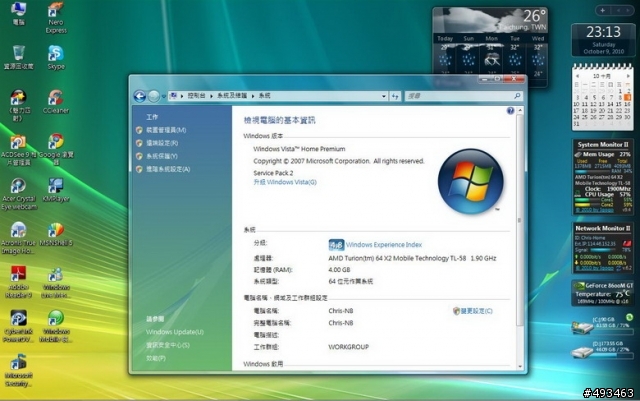
Task: Expand the address bar history dropdown
Action: click(384, 96)
